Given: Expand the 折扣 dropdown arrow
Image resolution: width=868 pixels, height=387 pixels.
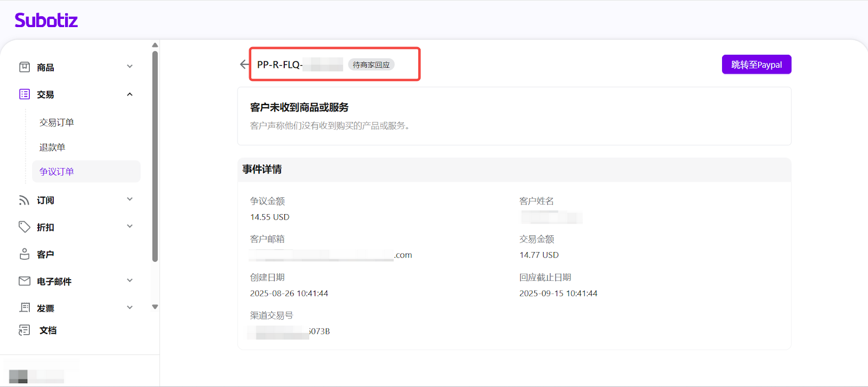Looking at the screenshot, I should point(130,227).
